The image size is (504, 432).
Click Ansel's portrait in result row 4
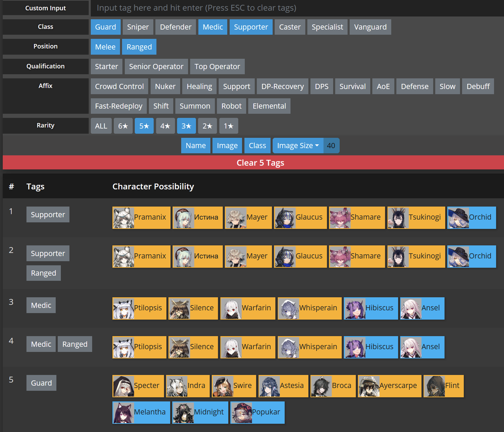pyautogui.click(x=411, y=347)
